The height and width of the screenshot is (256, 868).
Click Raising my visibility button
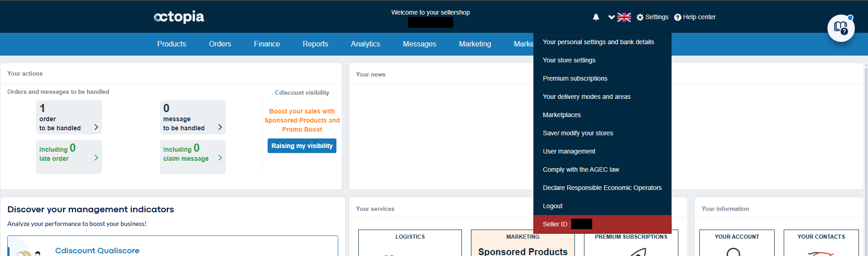pyautogui.click(x=302, y=146)
